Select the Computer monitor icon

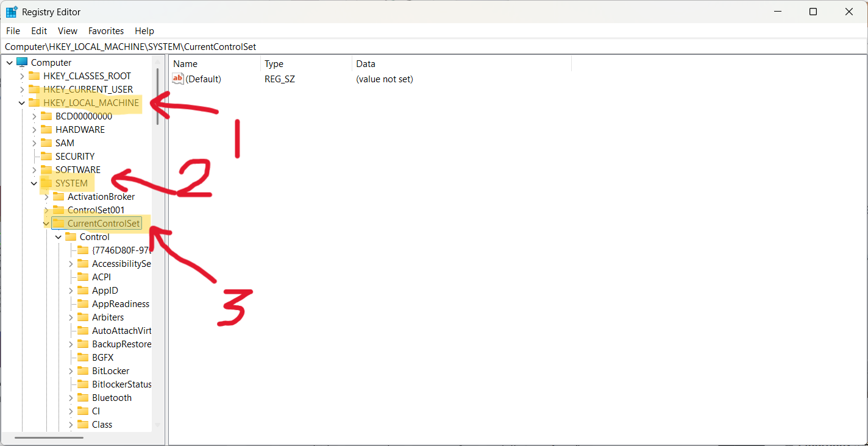pyautogui.click(x=22, y=62)
